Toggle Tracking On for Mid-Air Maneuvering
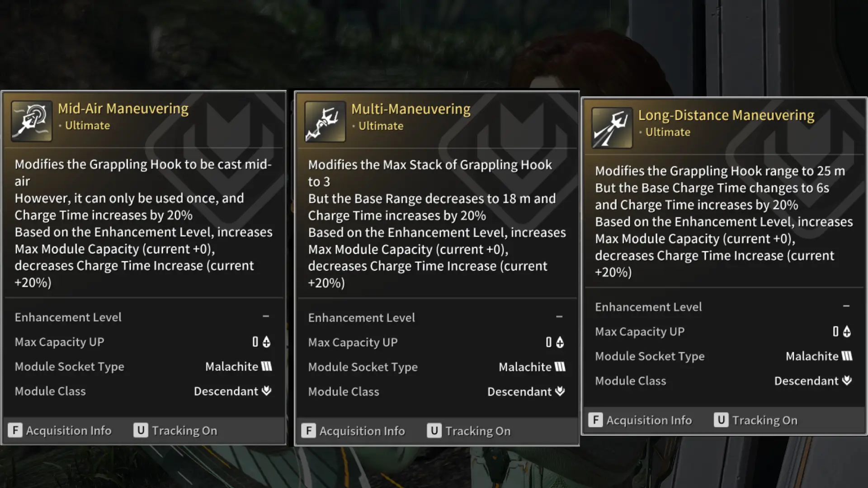This screenshot has height=488, width=868. pyautogui.click(x=175, y=431)
